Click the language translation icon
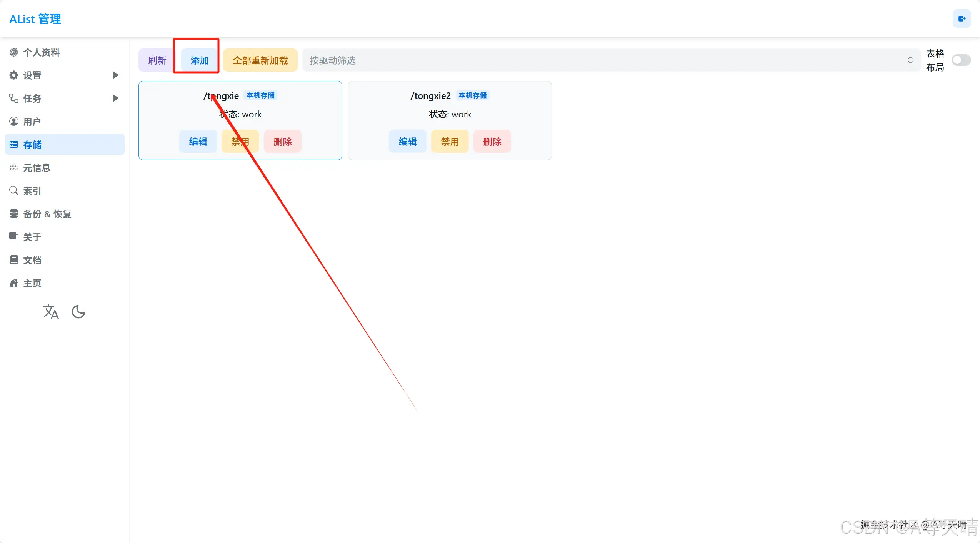This screenshot has width=980, height=543. pos(51,312)
